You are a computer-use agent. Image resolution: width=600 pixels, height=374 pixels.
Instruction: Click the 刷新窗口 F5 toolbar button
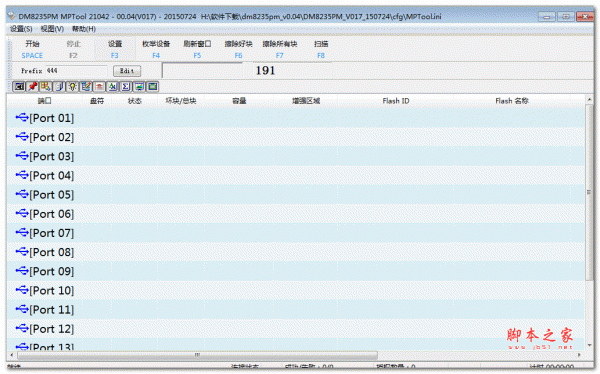click(x=197, y=49)
